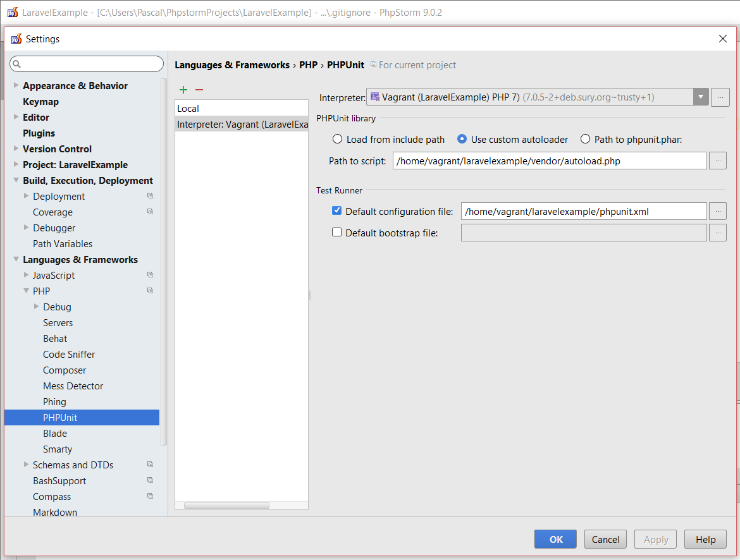Go to Servers settings under PHP

(x=58, y=323)
